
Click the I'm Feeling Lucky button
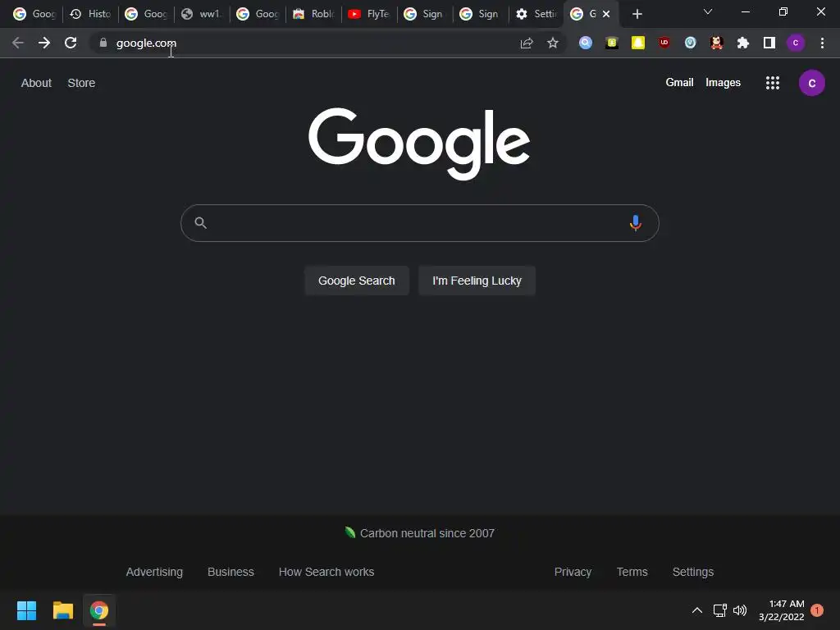(477, 281)
